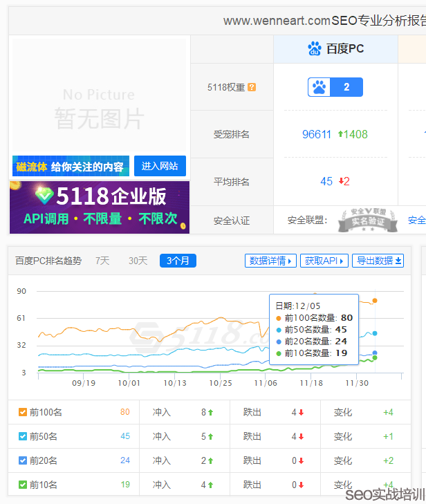426x504 pixels.
Task: Click the red down arrow beside 平均排名 45
Action: pyautogui.click(x=340, y=181)
